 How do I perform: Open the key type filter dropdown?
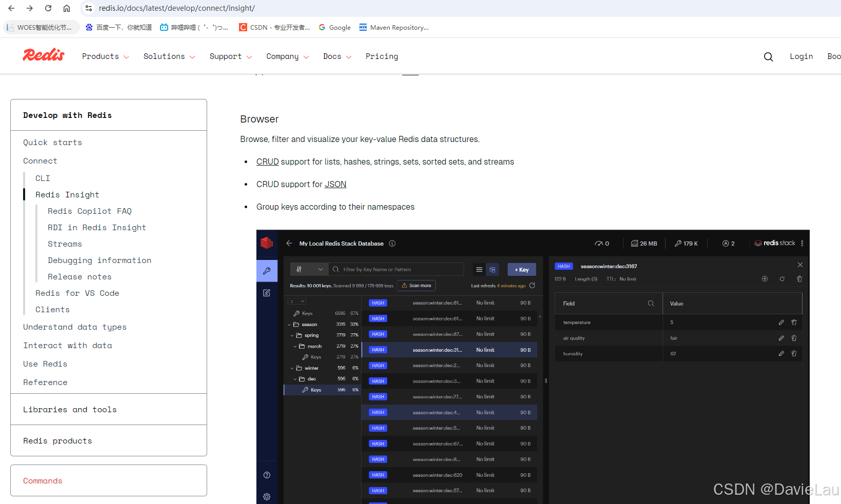click(309, 269)
